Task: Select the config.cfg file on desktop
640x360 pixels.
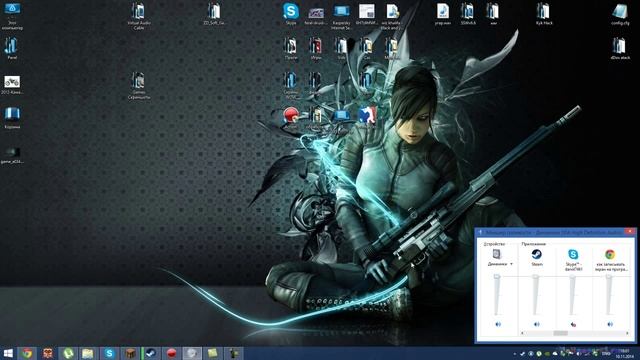Action: pos(620,14)
